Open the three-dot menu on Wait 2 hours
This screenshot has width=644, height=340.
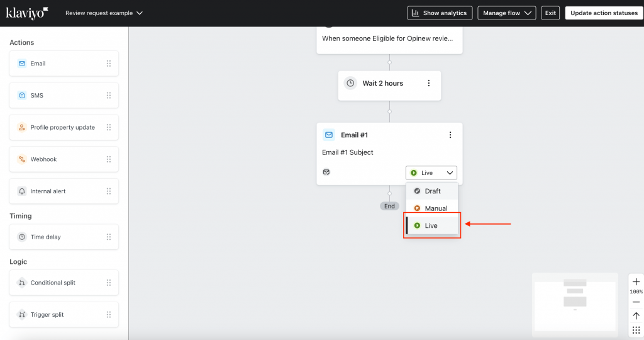pos(428,83)
